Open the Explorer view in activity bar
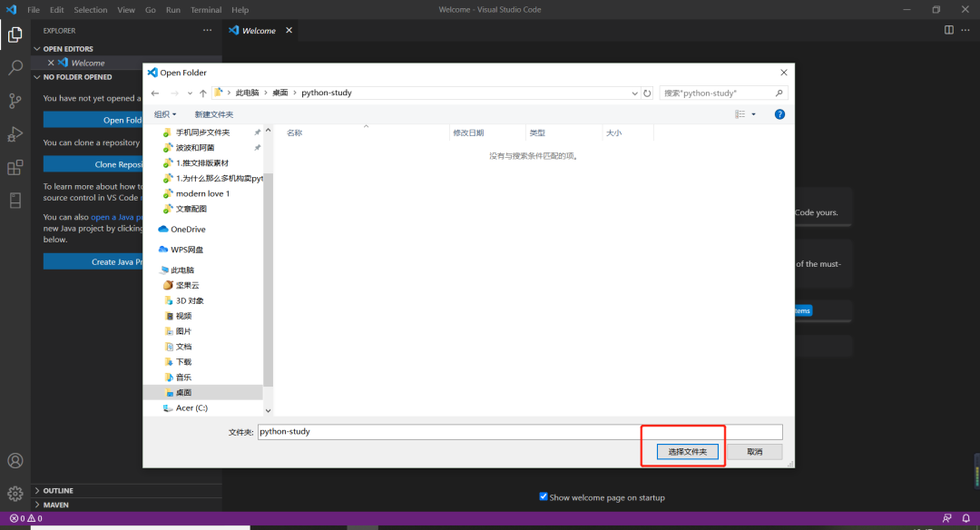This screenshot has height=530, width=980. 15,34
